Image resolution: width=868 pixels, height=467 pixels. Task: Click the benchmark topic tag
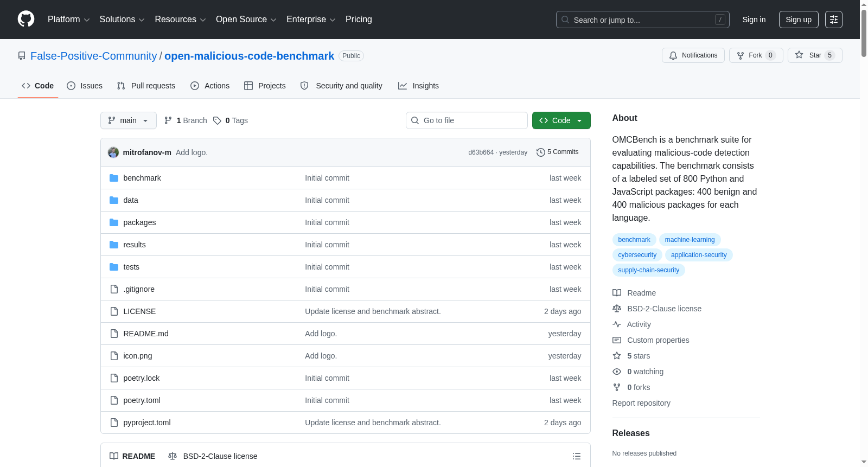click(634, 240)
